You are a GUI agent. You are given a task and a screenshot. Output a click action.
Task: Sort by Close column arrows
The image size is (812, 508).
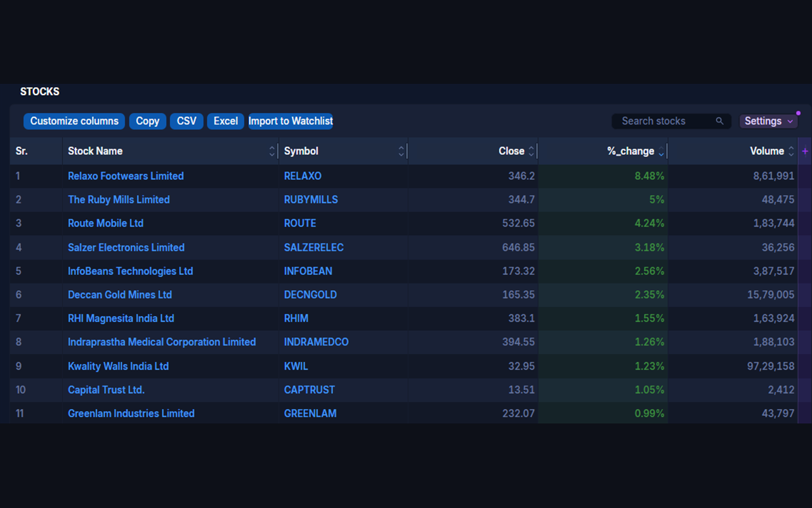point(532,151)
